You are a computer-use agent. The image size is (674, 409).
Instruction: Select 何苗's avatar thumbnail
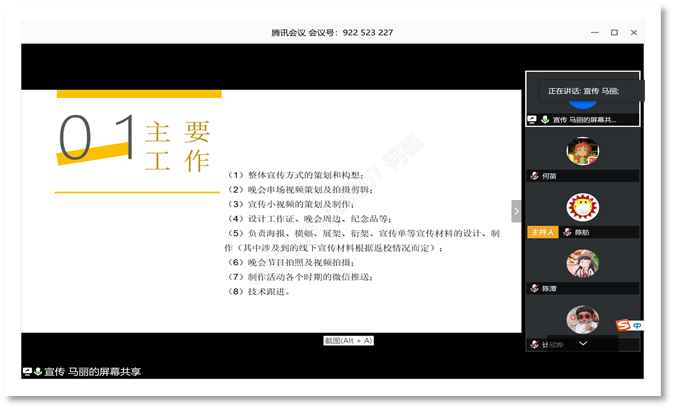(582, 152)
